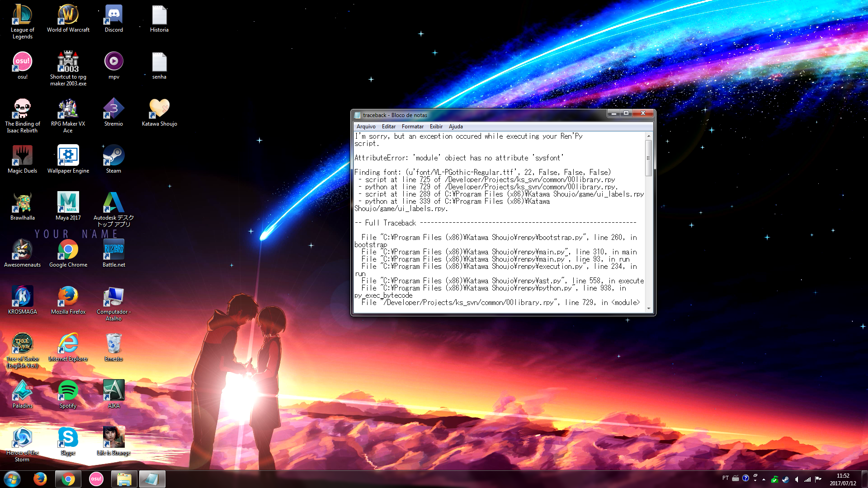Open the Arquivo menu in Notepad
The image size is (868, 488).
point(366,127)
